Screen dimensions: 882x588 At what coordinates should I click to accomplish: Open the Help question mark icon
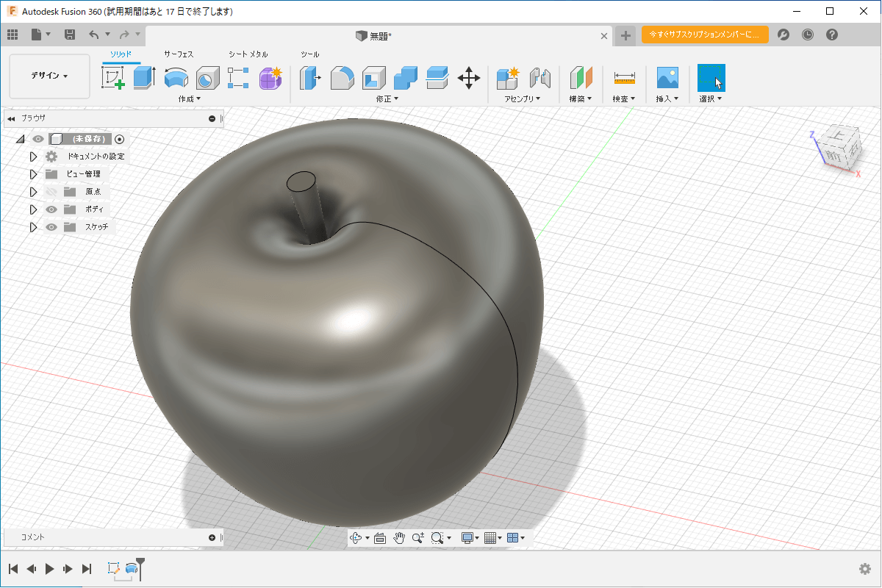click(832, 35)
